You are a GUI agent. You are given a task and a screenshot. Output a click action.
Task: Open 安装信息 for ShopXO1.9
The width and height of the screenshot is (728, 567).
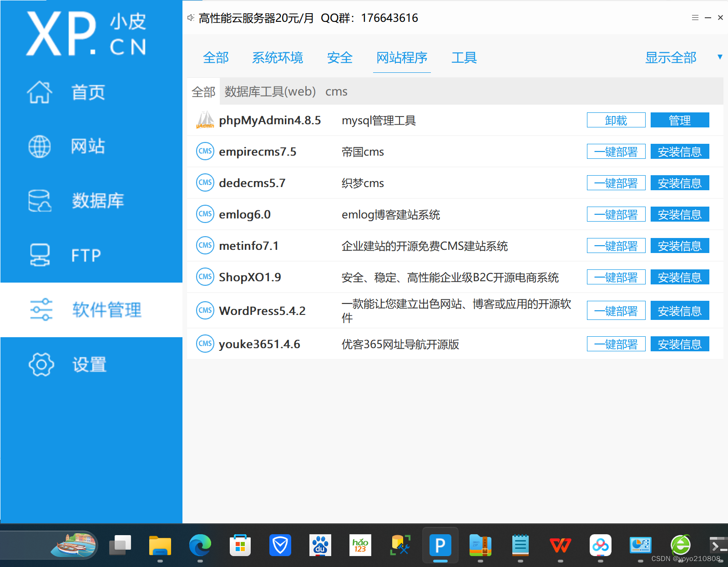pos(680,277)
